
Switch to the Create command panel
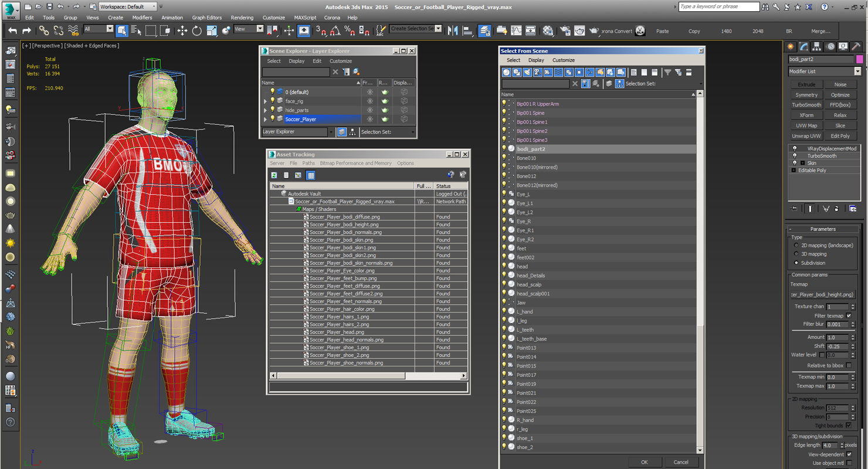791,46
